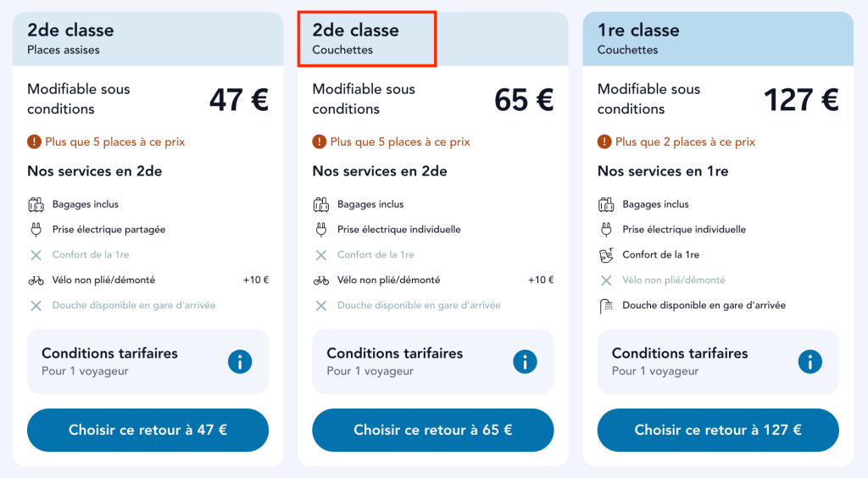Select the 1re classe Couchettes header

coord(717,39)
